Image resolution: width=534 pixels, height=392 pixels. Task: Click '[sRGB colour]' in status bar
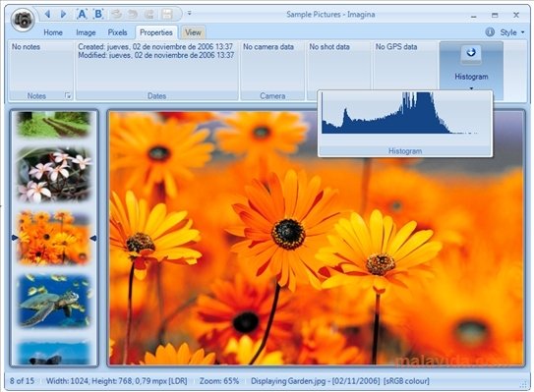[406, 381]
